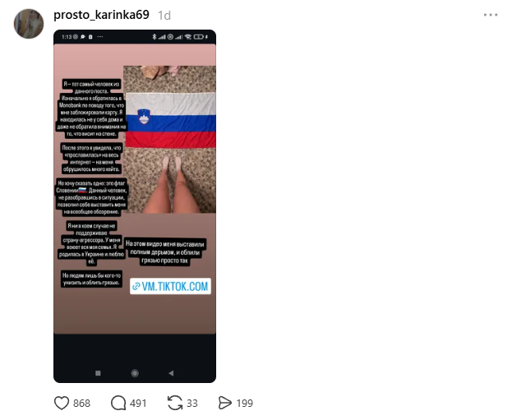
Task: Click the 491 replies count
Action: click(x=138, y=404)
